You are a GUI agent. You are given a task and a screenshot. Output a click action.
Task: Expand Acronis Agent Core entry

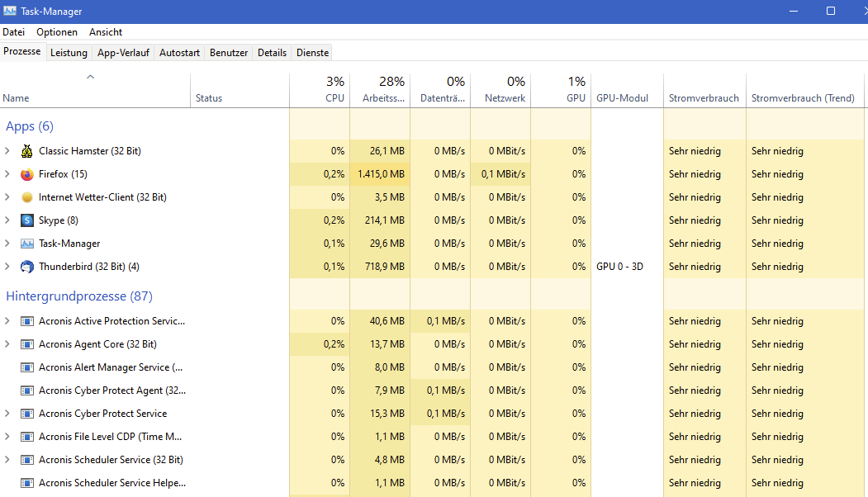(7, 344)
